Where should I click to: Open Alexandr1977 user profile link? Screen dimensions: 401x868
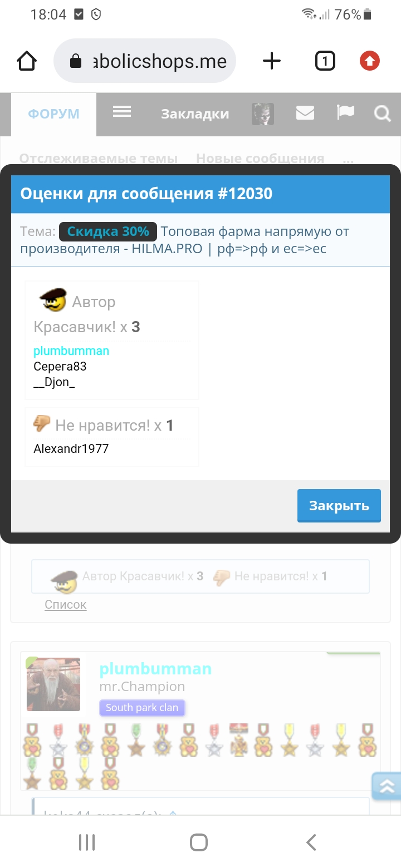tap(71, 448)
